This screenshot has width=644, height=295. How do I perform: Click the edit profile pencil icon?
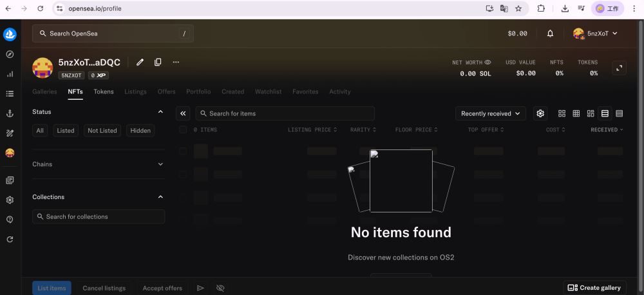(x=140, y=62)
